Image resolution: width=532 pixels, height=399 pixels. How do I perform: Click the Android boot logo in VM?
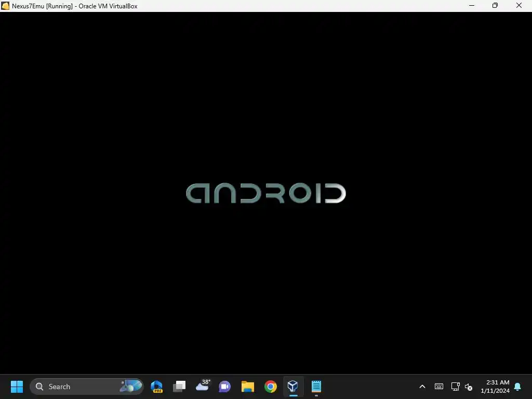[x=266, y=193]
